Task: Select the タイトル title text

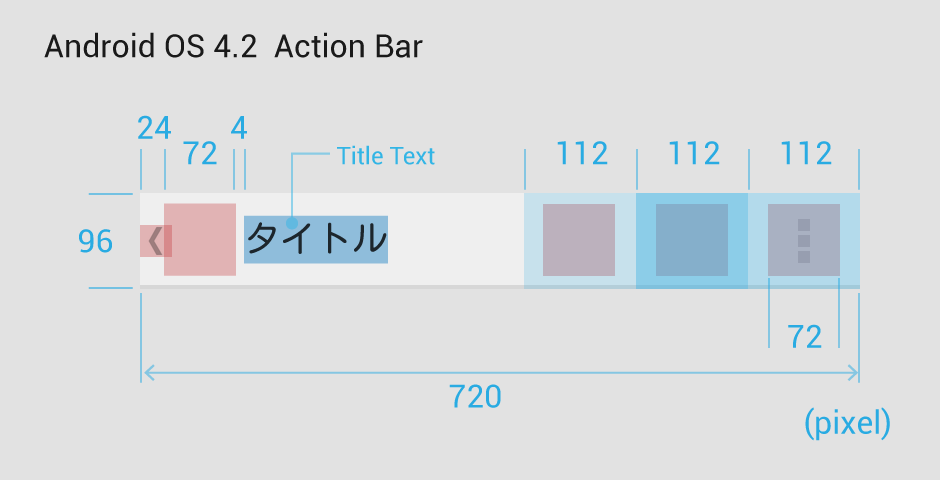Action: click(x=316, y=239)
